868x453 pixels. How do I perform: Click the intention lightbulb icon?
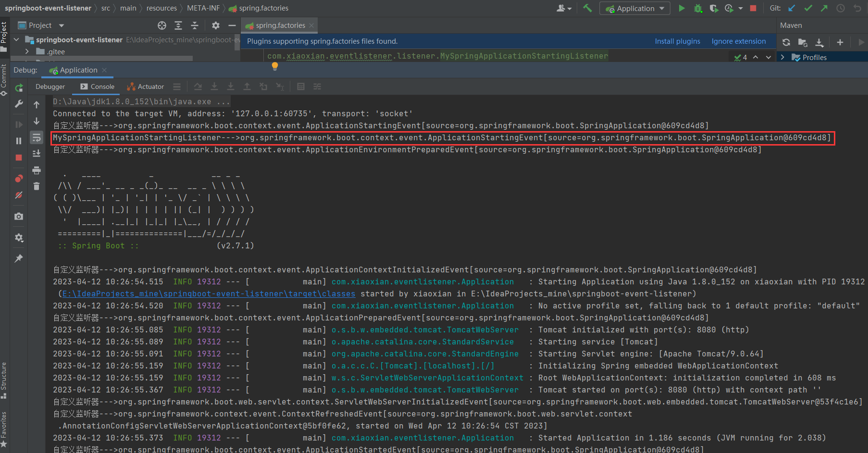275,67
